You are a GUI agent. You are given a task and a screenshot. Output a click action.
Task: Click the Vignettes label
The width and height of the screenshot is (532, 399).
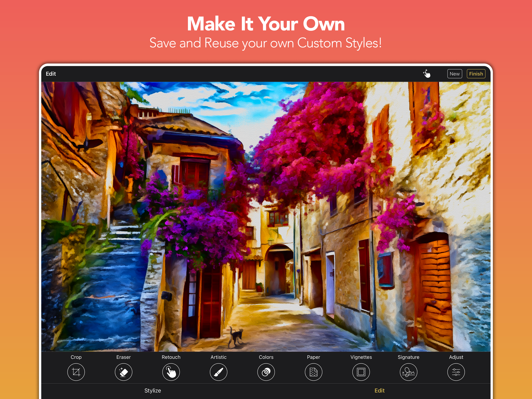pos(361,357)
